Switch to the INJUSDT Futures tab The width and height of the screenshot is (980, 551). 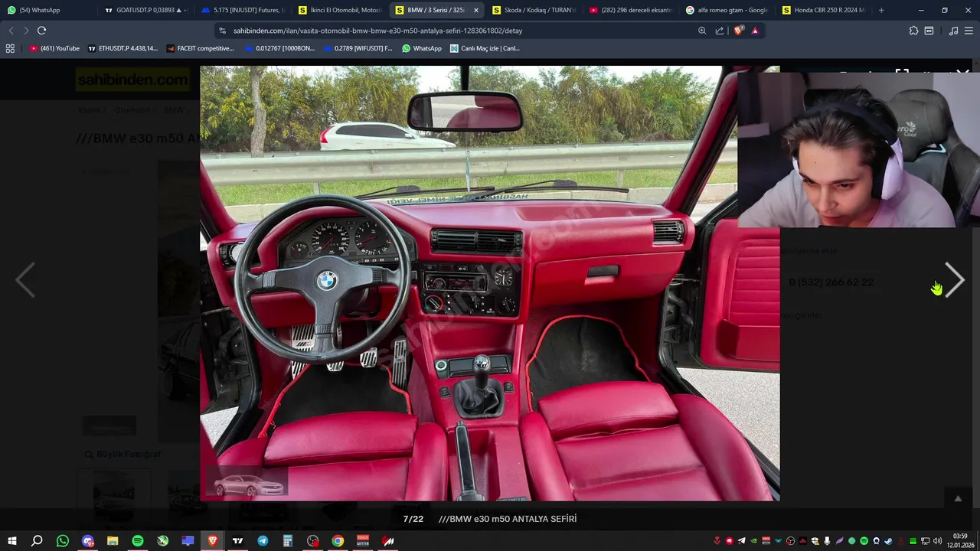tap(243, 10)
